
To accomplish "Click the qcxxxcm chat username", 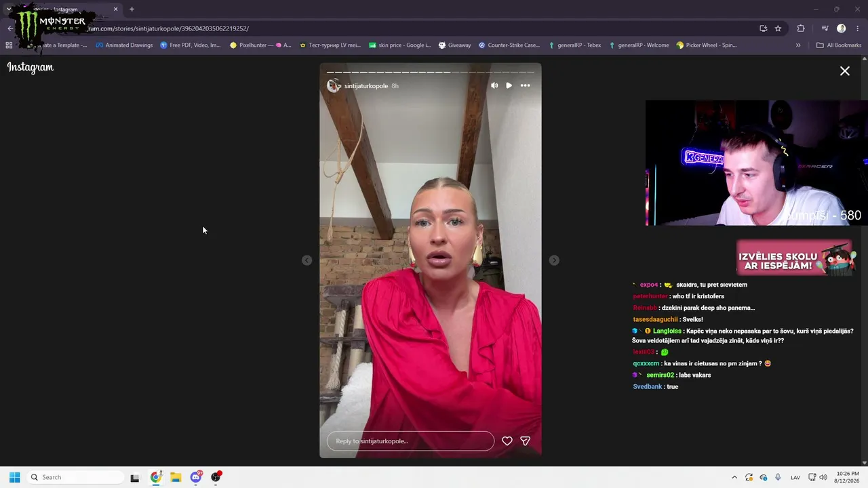I will 646,363.
